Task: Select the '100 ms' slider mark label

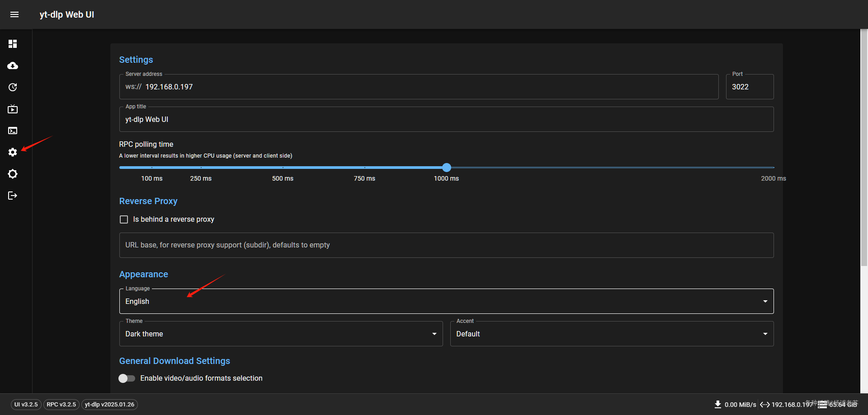Action: pos(152,178)
